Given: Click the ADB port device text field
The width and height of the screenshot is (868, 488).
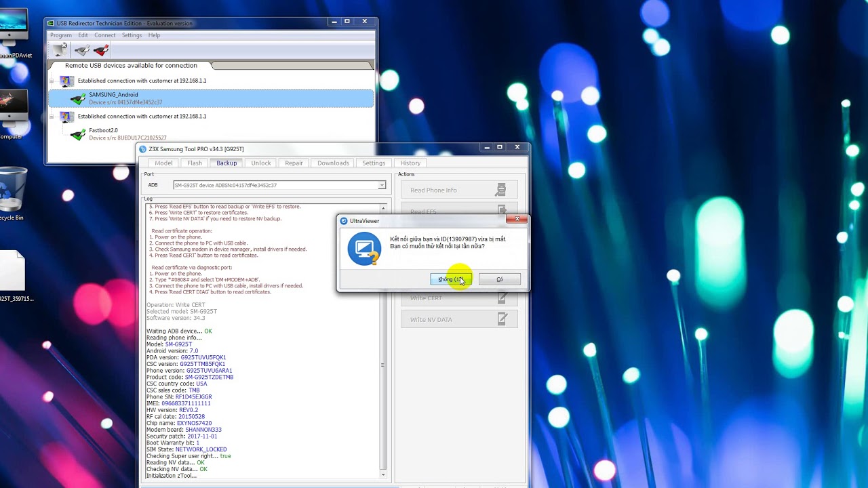Looking at the screenshot, I should [275, 185].
